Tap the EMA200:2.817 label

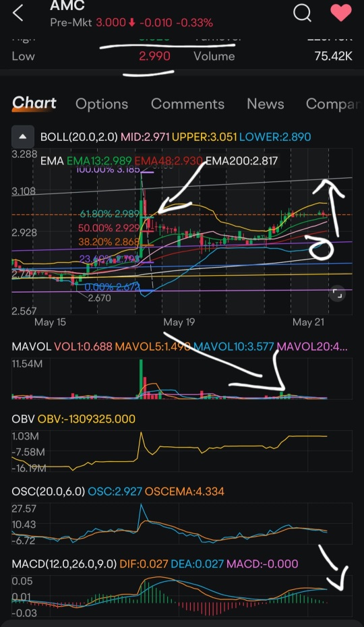click(x=241, y=160)
